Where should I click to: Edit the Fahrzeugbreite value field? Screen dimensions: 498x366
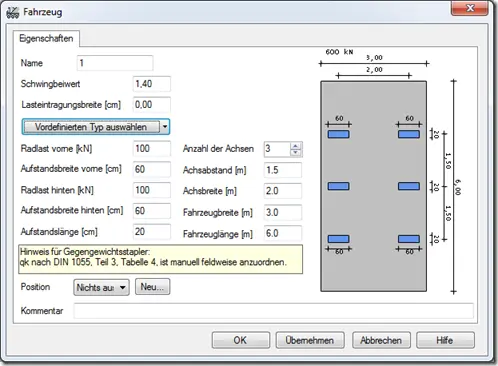pyautogui.click(x=283, y=213)
